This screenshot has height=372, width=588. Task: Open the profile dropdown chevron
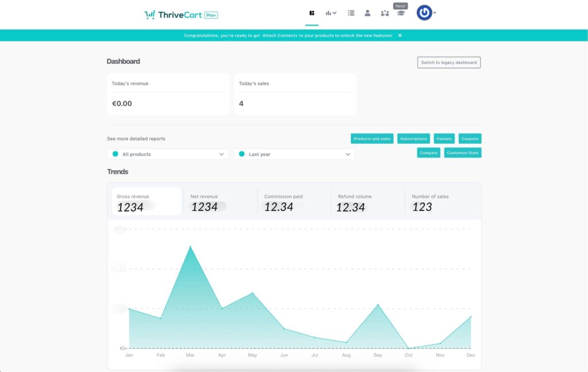click(434, 12)
